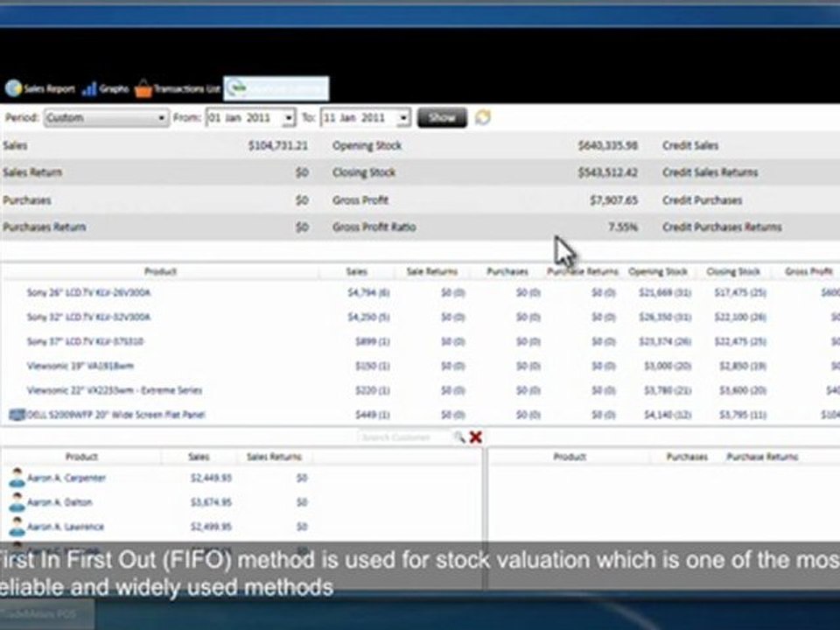Image resolution: width=840 pixels, height=630 pixels.
Task: Sort products by Closing Stock column
Action: click(733, 271)
